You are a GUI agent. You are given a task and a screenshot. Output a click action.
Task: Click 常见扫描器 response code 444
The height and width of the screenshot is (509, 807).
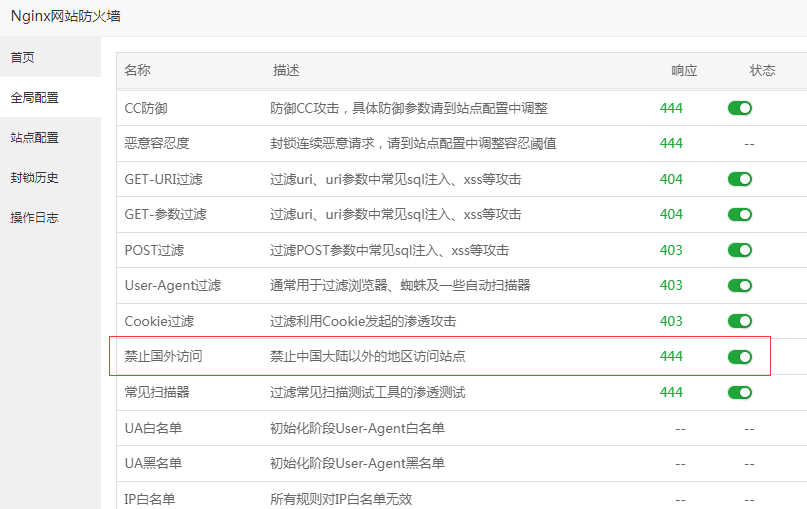[671, 392]
